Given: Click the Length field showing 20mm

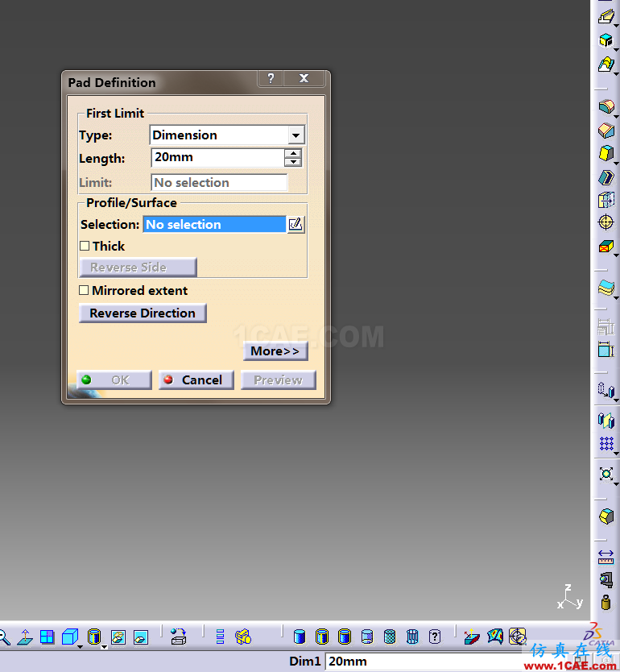Looking at the screenshot, I should [218, 157].
